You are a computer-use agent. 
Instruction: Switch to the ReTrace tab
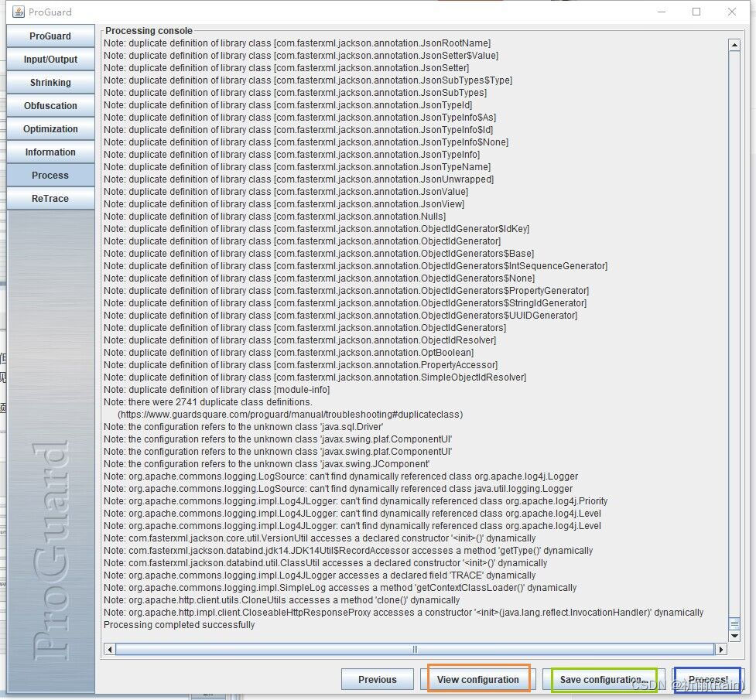(x=50, y=198)
